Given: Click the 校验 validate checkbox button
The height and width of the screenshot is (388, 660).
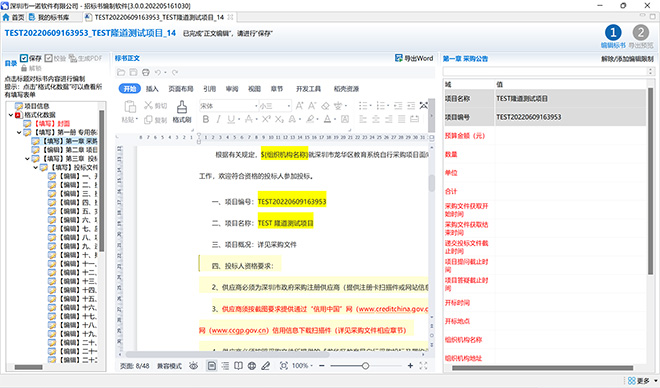Looking at the screenshot, I should [x=55, y=58].
